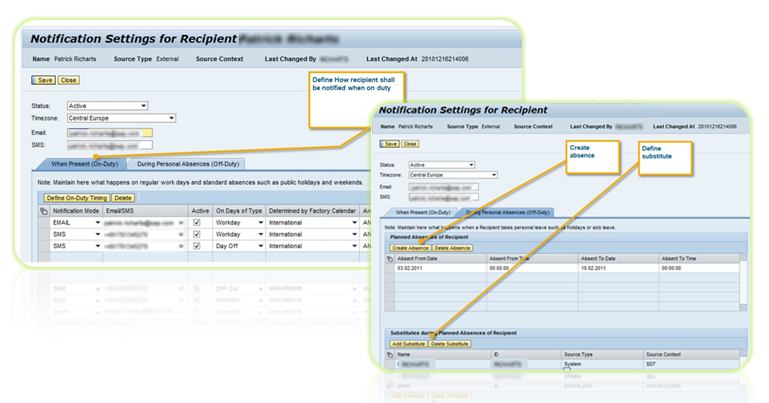Click Source Type column header in Substitutes table
The height and width of the screenshot is (403, 769).
602,354
